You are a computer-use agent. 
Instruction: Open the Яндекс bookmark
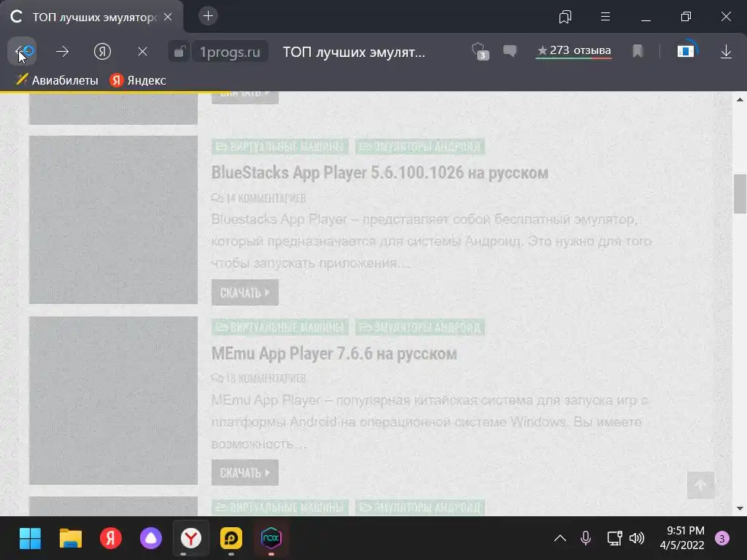(x=138, y=80)
